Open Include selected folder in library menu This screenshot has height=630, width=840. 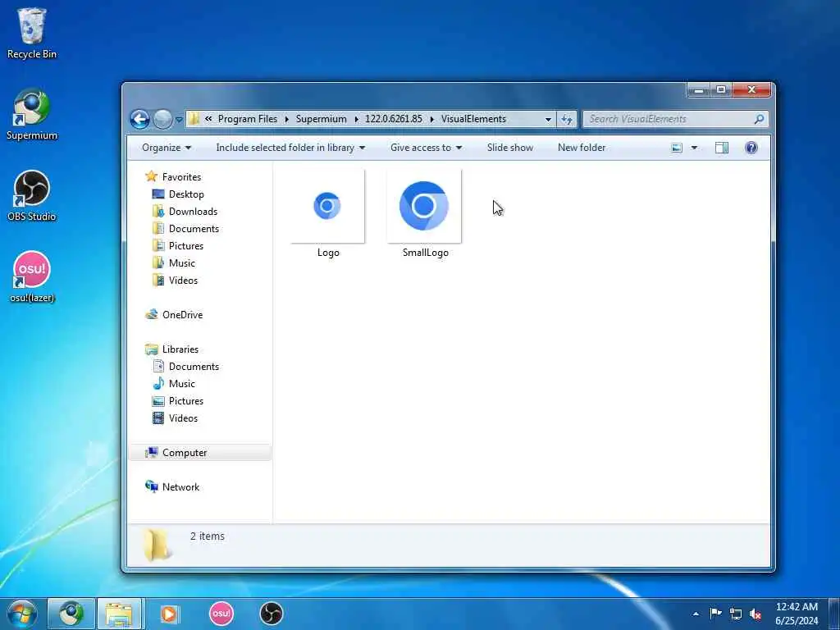[290, 148]
